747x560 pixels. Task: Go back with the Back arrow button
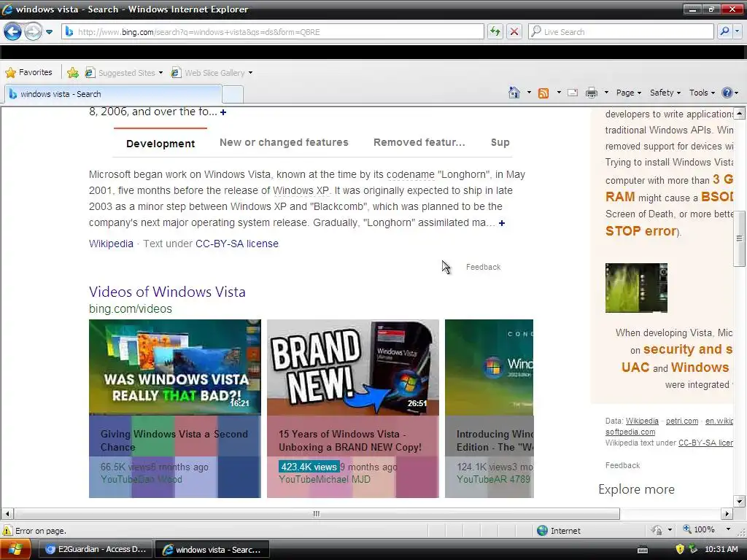[12, 32]
